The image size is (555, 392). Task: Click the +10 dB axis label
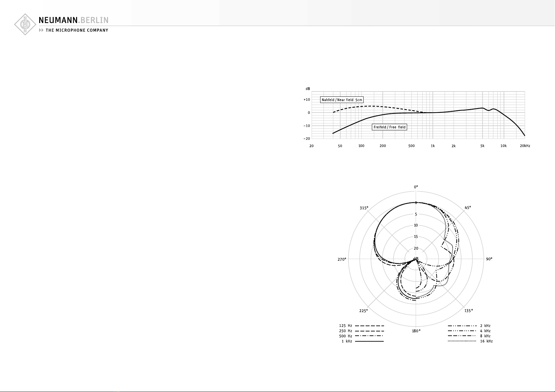pos(307,99)
